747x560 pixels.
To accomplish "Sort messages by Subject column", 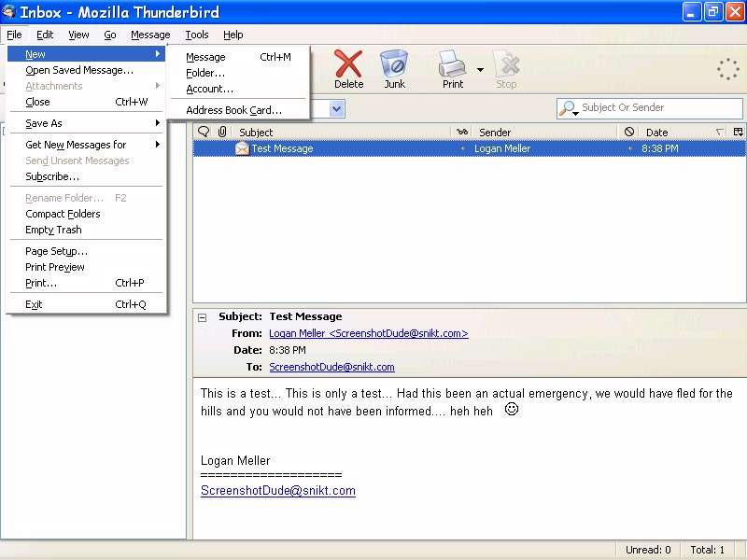I will pyautogui.click(x=343, y=132).
